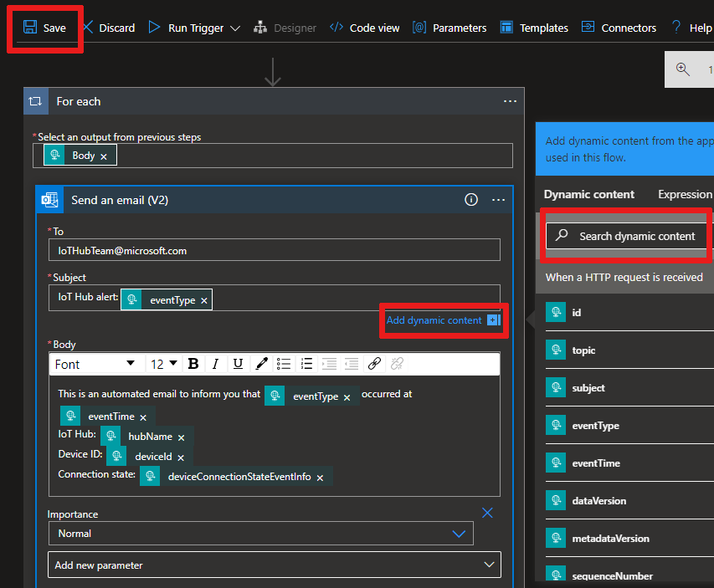Insert a numbered list in the body
714x588 pixels.
306,364
